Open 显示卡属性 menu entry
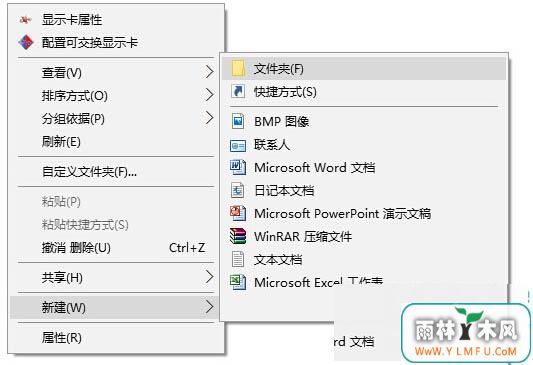This screenshot has width=533, height=365. click(116, 20)
